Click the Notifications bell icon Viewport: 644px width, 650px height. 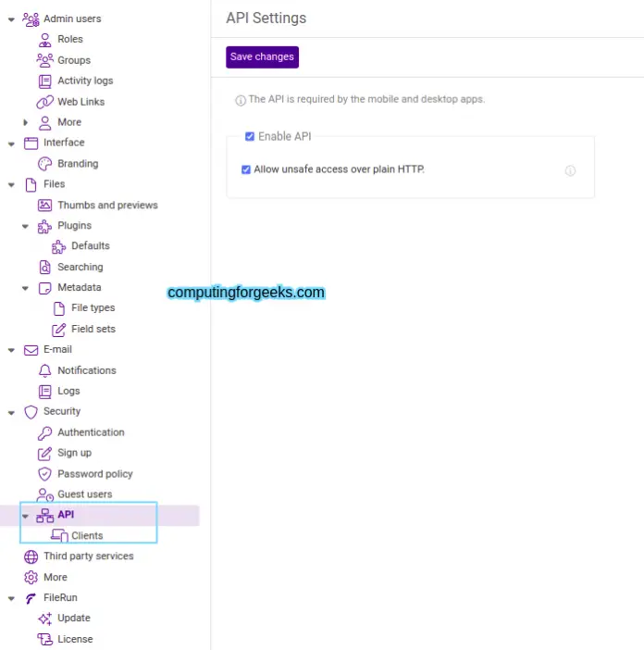pos(44,370)
